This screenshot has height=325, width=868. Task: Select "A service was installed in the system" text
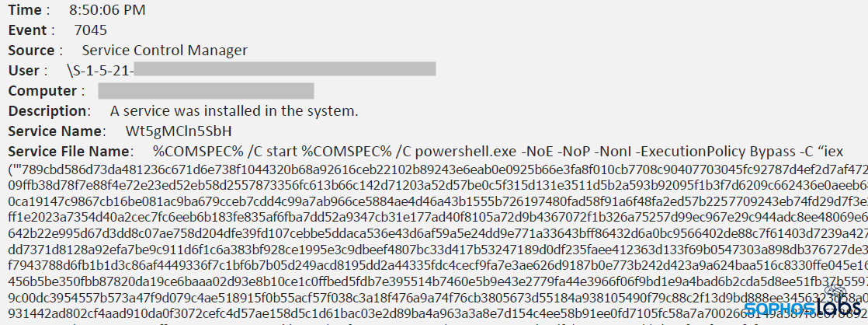(x=234, y=110)
